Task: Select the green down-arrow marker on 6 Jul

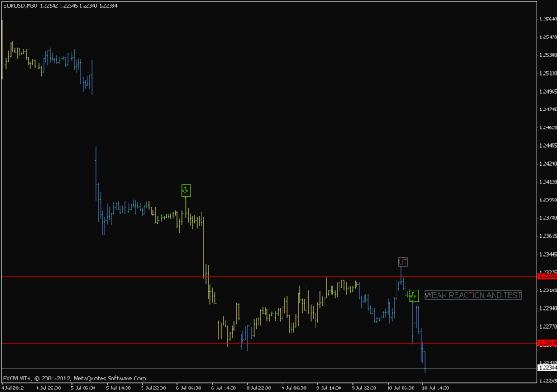Action: tap(185, 191)
